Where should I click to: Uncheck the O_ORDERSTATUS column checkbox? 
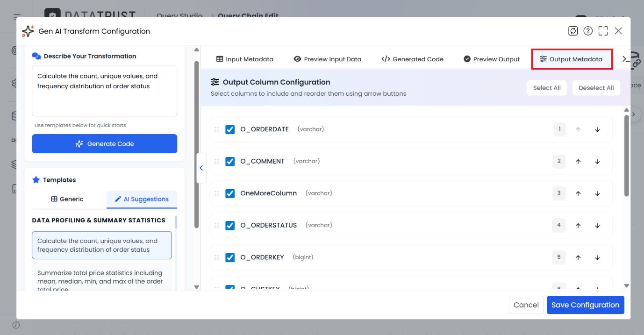coord(230,225)
